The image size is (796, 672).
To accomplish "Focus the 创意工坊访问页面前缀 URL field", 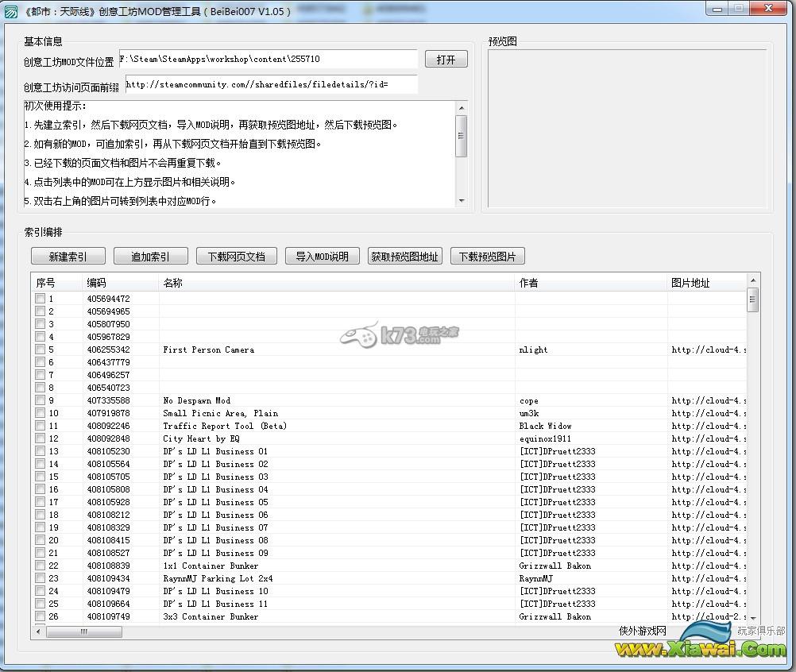I will coord(272,84).
